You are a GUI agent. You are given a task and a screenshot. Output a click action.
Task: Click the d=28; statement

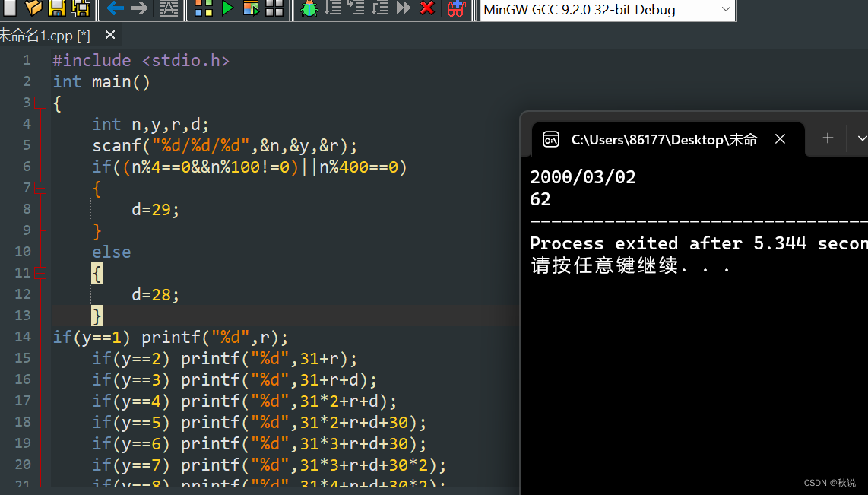(x=156, y=294)
